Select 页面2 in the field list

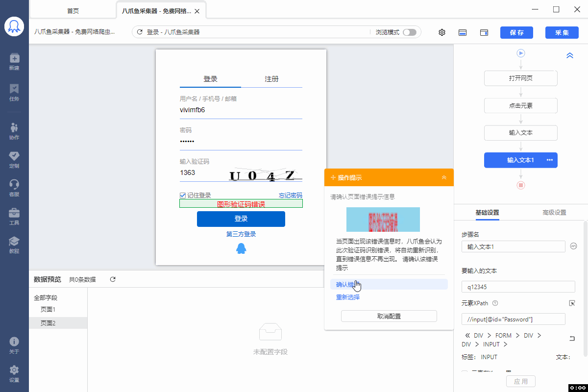pos(58,323)
